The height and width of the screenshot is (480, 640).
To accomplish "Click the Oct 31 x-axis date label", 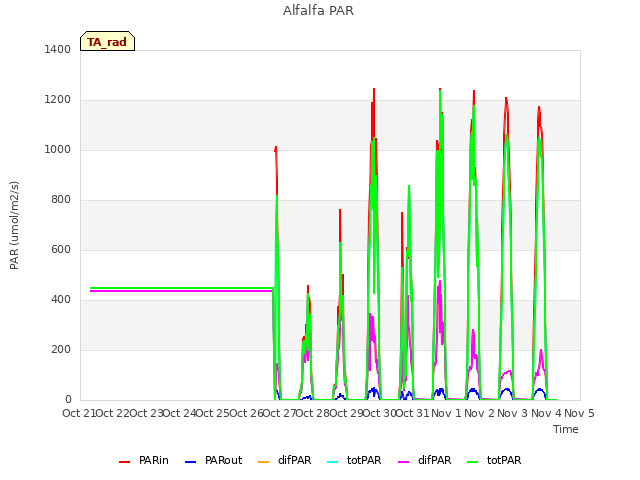I will pos(413,413).
